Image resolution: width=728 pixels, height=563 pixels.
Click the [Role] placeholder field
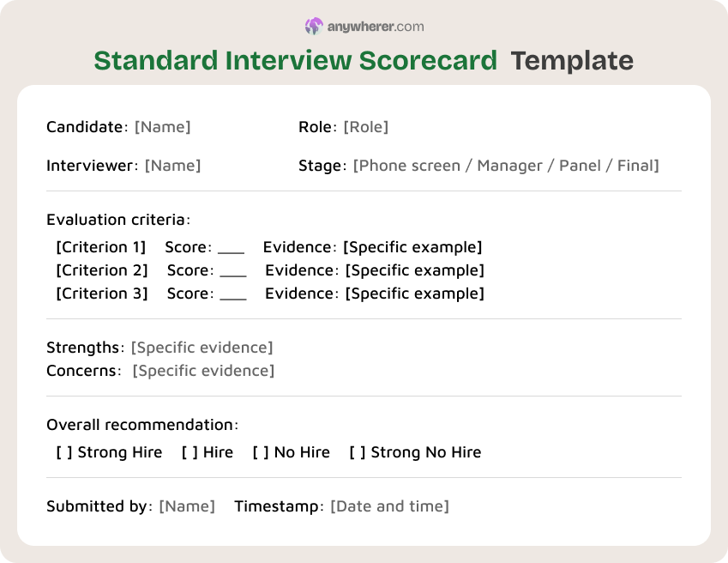(366, 127)
